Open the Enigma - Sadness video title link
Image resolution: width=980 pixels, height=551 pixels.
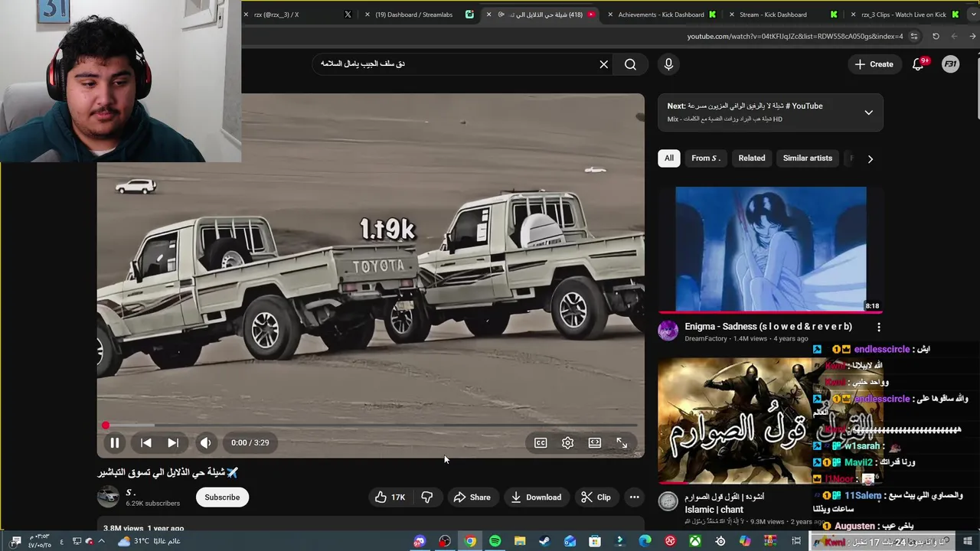click(768, 327)
